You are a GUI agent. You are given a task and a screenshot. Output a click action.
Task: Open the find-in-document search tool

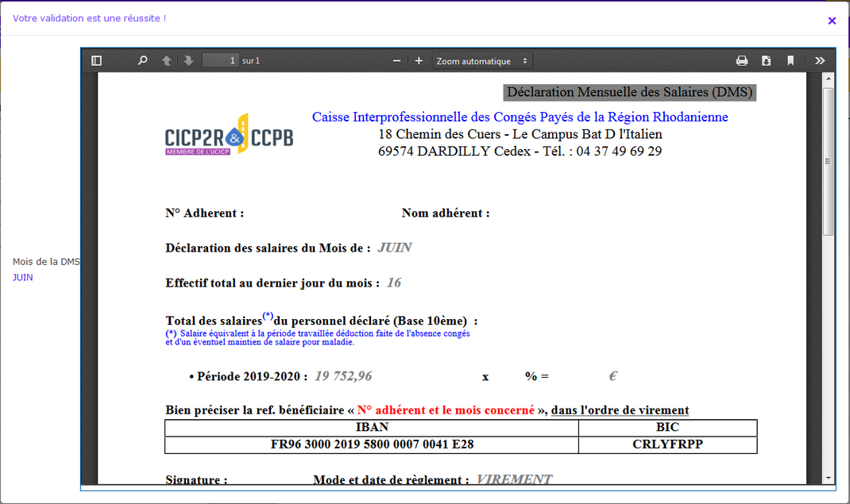(x=142, y=60)
